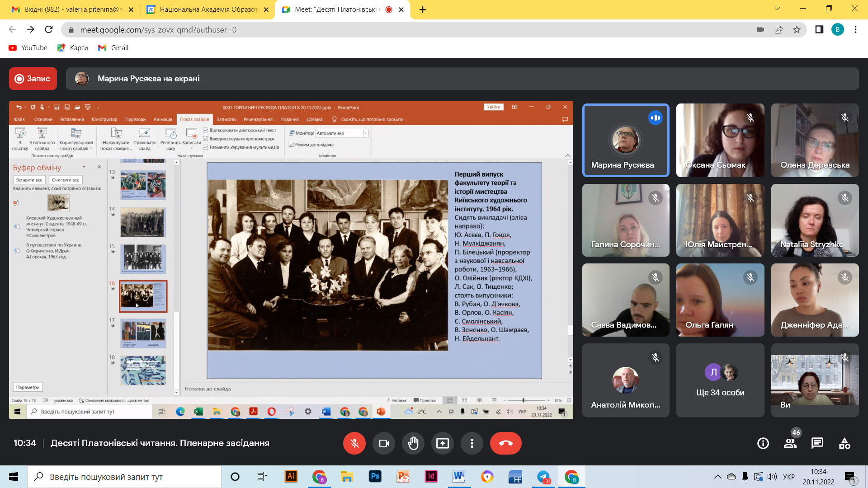
Task: Unmute microphone in Meet call bar
Action: pos(354,443)
